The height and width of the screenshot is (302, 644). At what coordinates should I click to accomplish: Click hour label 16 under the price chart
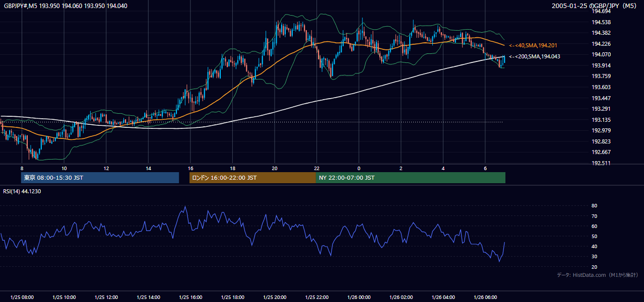(x=190, y=168)
